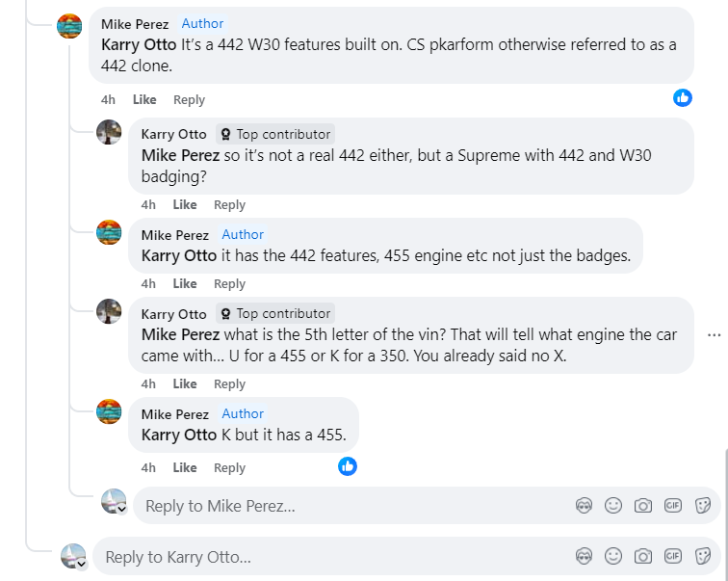Insert emoji in Reply to Karry Otto box
Viewport: 728px width, 581px height.
(612, 556)
